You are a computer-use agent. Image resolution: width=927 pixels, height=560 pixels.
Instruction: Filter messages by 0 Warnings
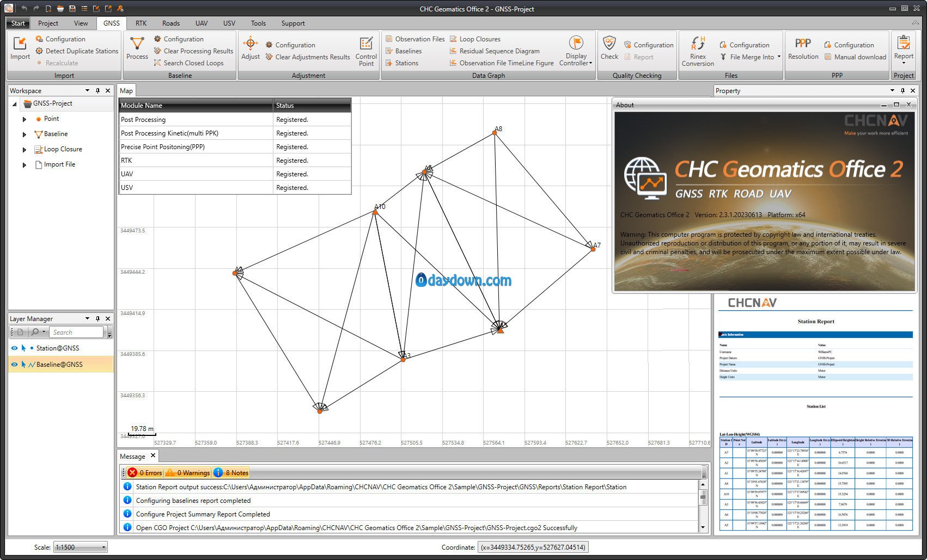click(x=188, y=473)
